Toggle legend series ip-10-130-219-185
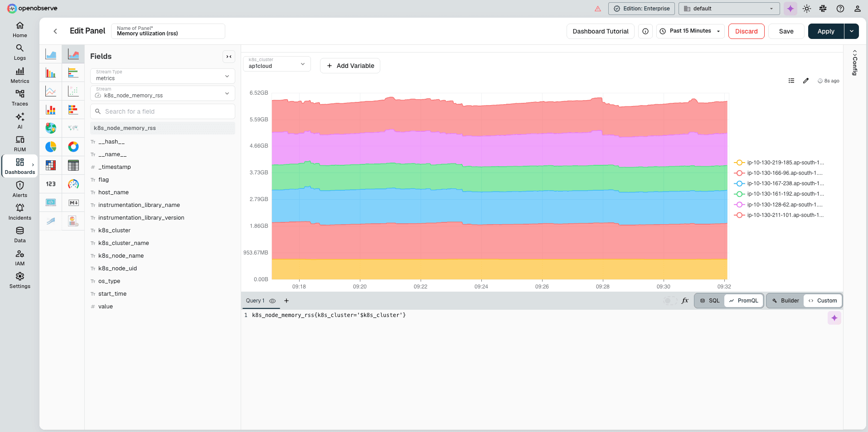The width and height of the screenshot is (868, 432). (x=779, y=163)
